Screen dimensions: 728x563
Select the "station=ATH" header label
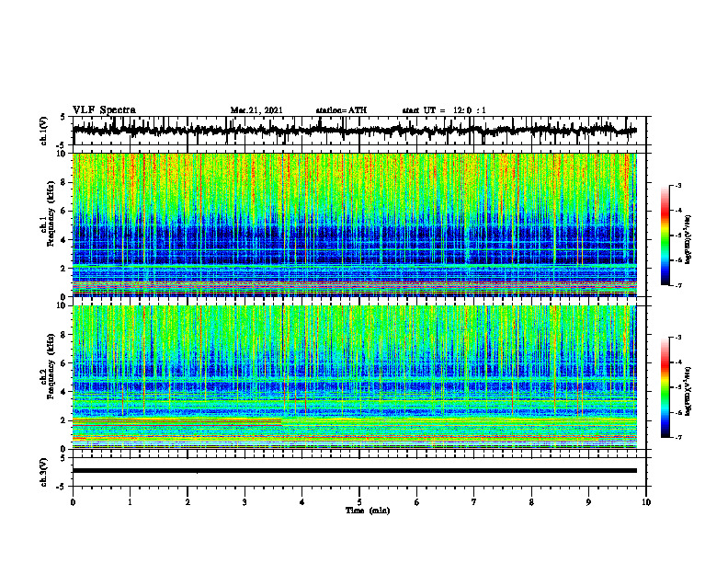pos(341,110)
